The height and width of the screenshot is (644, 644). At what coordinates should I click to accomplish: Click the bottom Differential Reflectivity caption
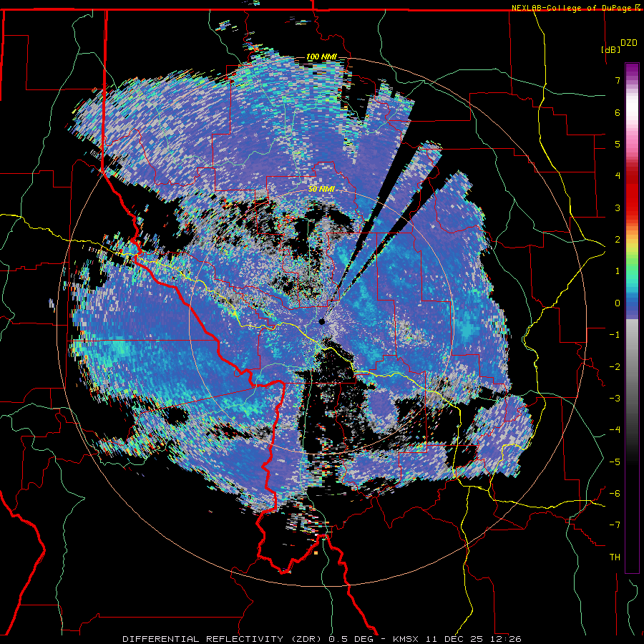tap(322, 639)
